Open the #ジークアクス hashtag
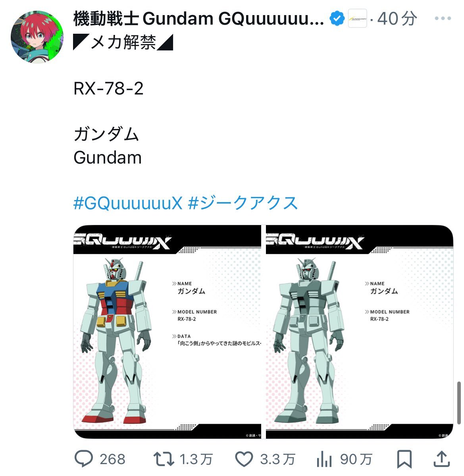Viewport: 464px width, 476px height. (x=243, y=203)
